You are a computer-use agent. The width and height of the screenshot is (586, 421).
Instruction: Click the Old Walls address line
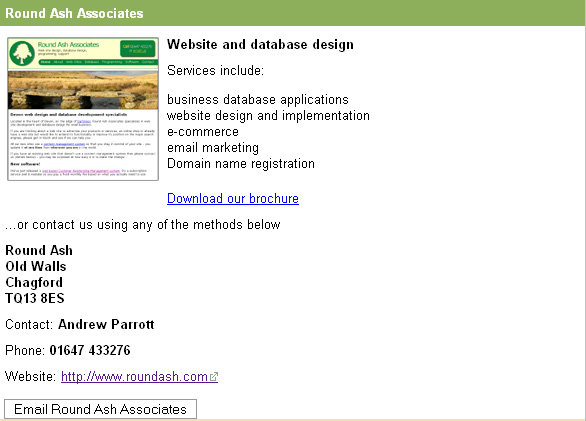pyautogui.click(x=36, y=266)
